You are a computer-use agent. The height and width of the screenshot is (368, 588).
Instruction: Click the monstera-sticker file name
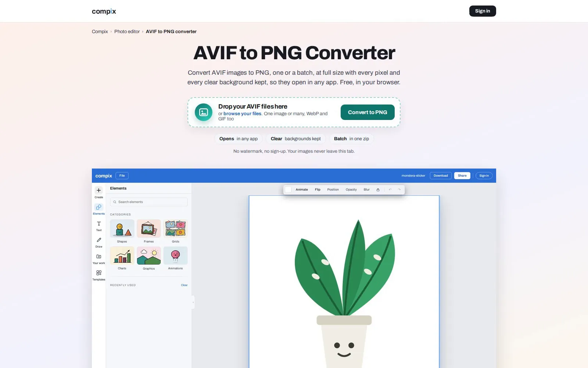[413, 176]
